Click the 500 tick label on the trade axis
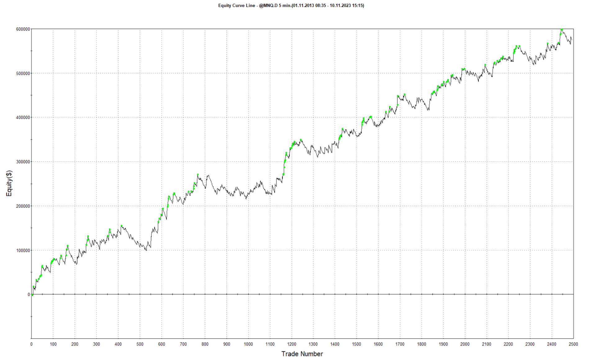 (x=140, y=344)
